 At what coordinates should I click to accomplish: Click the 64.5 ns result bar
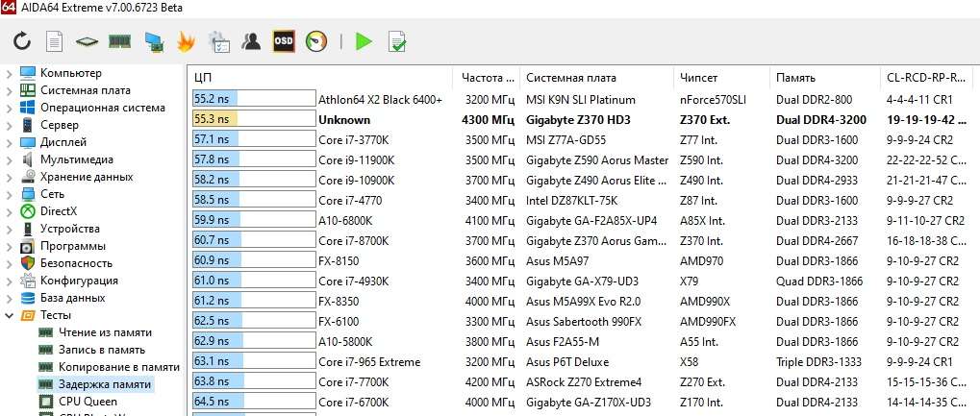coord(254,401)
